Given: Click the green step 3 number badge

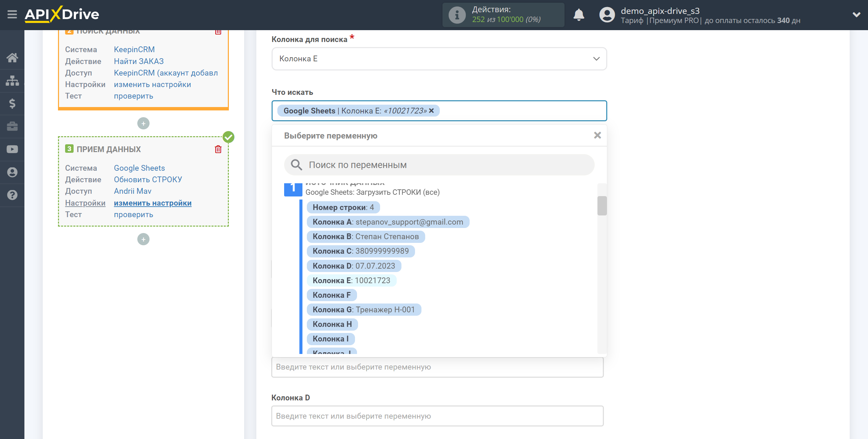Looking at the screenshot, I should click(x=69, y=149).
